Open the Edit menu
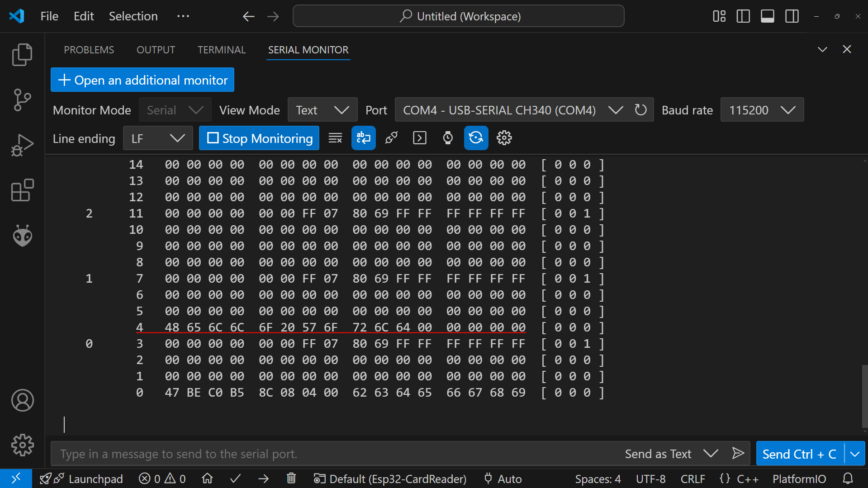Image resolution: width=868 pixels, height=488 pixels. (x=84, y=16)
